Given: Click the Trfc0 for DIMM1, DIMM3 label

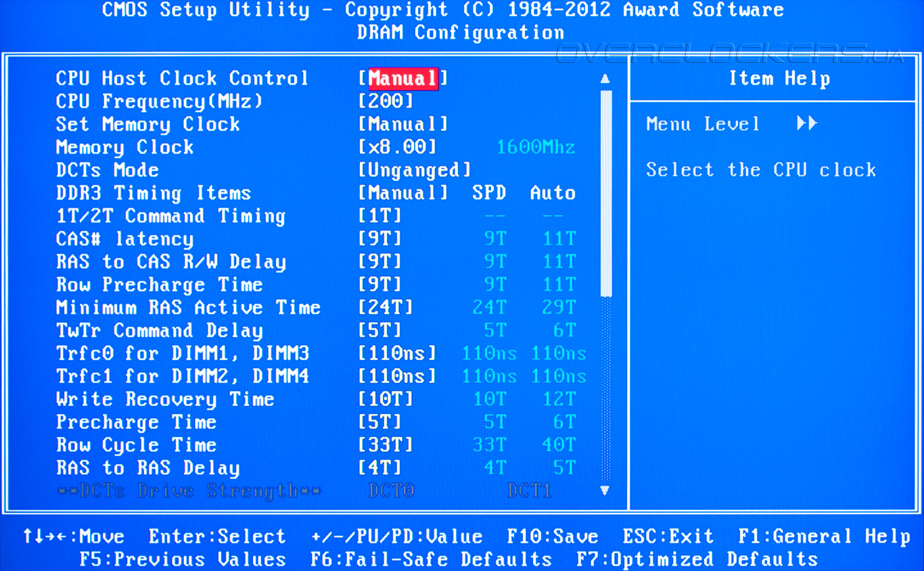Looking at the screenshot, I should pyautogui.click(x=183, y=355).
